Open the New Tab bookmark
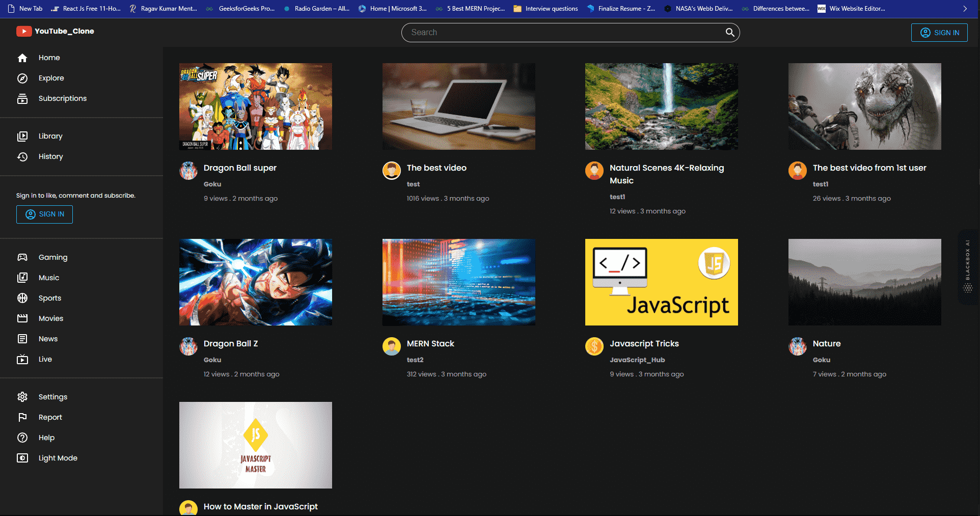980x516 pixels. 25,9
